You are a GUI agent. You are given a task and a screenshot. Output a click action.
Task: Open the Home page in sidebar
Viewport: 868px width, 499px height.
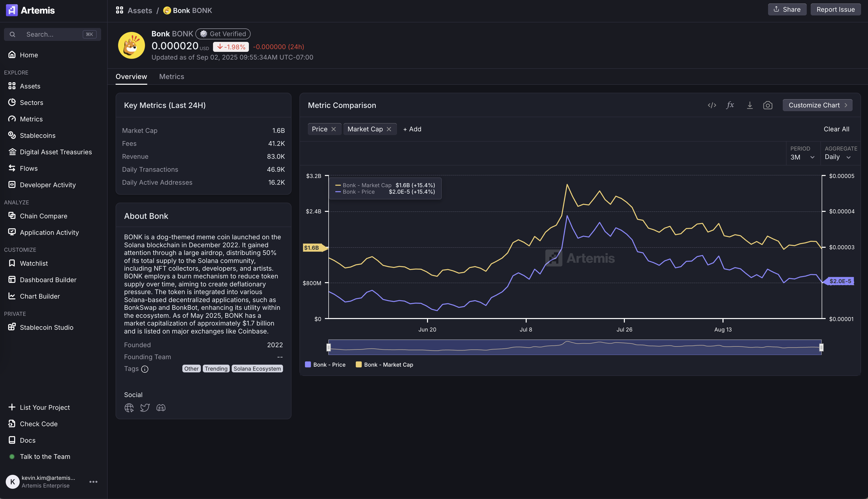tap(23, 55)
